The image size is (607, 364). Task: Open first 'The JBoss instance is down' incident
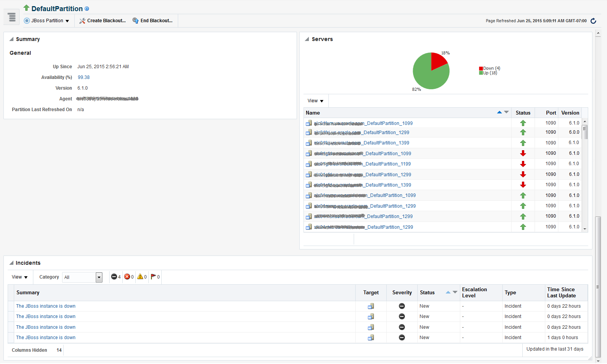click(46, 306)
